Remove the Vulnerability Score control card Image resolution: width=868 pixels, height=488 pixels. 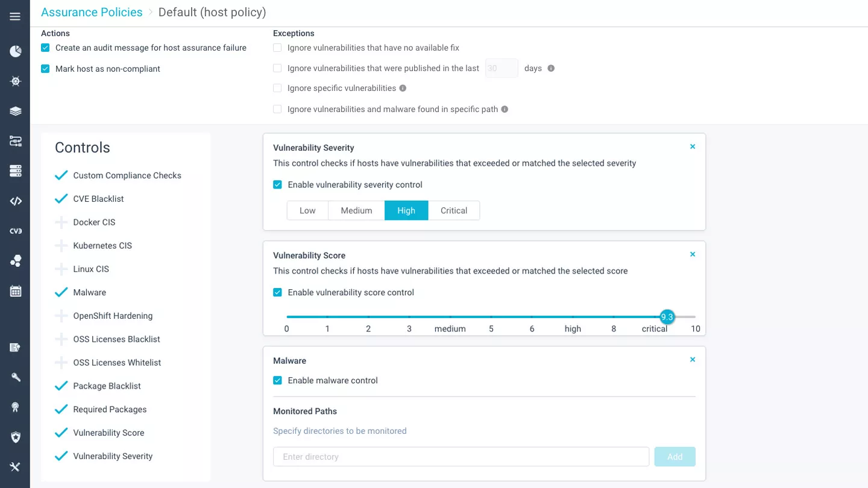click(693, 254)
